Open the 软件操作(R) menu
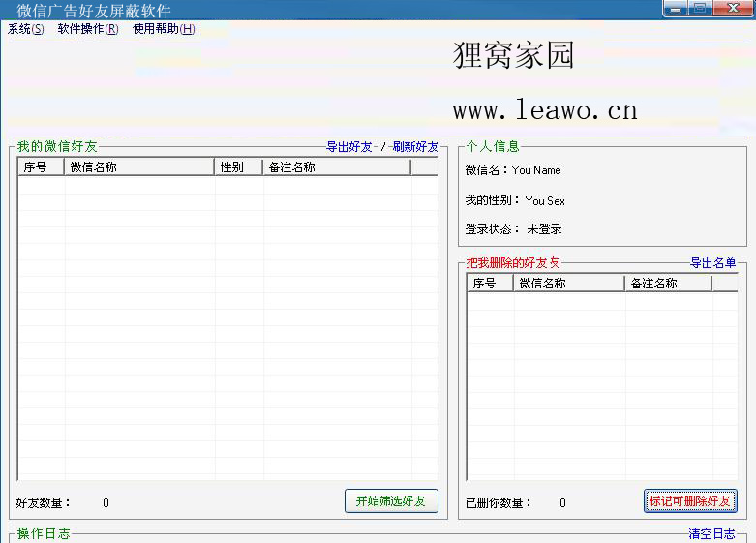This screenshot has height=543, width=756. pyautogui.click(x=88, y=29)
